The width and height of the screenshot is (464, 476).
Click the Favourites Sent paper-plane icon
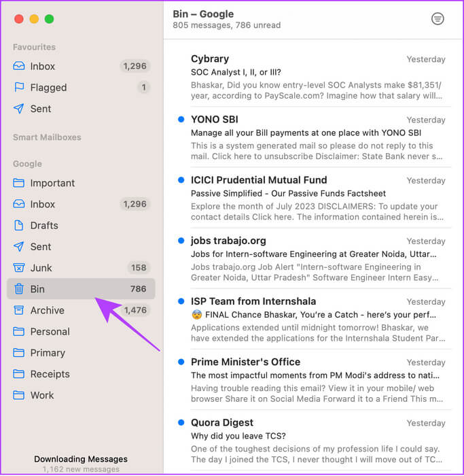(x=19, y=108)
